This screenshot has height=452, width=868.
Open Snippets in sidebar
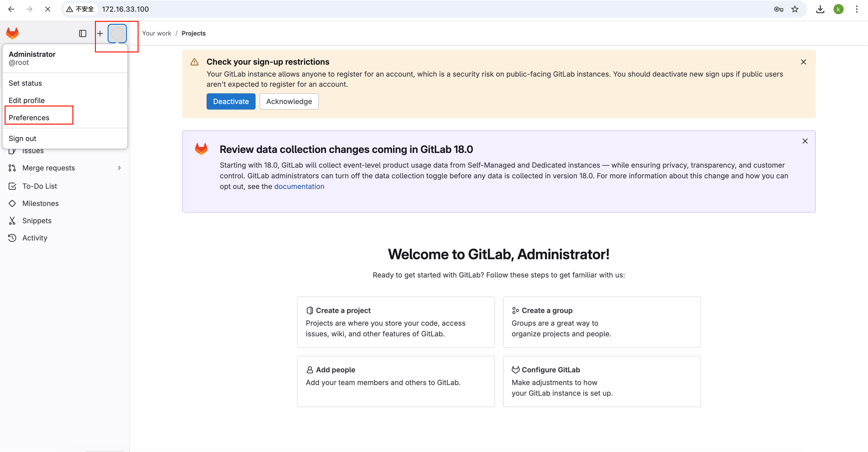pyautogui.click(x=65, y=221)
